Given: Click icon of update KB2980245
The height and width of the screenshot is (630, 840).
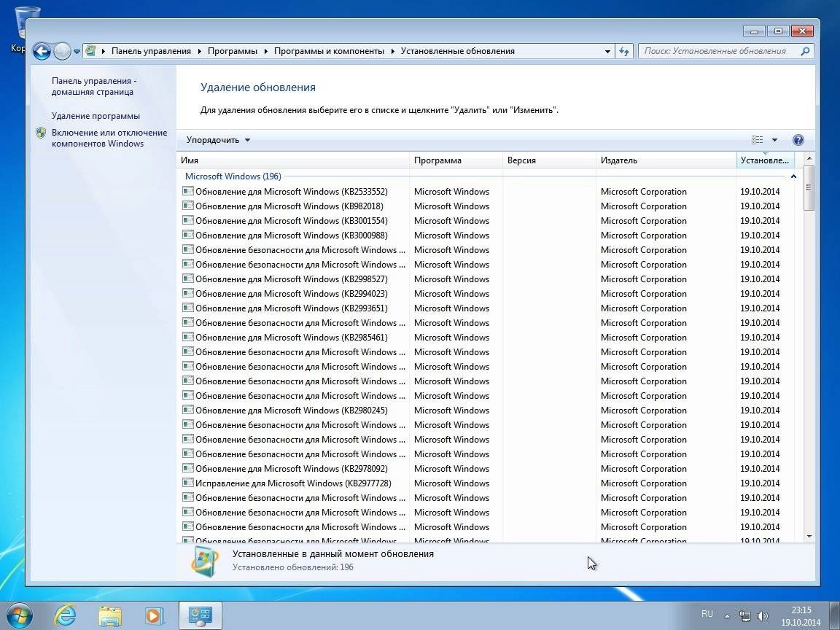Looking at the screenshot, I should (187, 409).
